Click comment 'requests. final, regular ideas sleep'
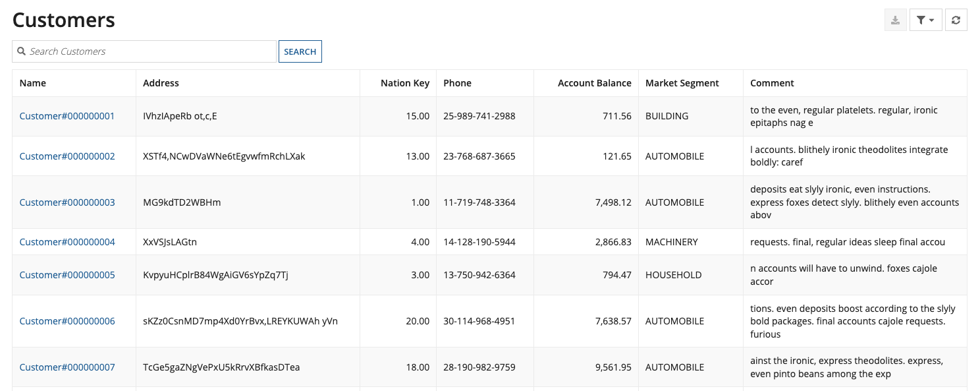Screen dimensions: 980x391 (x=848, y=242)
